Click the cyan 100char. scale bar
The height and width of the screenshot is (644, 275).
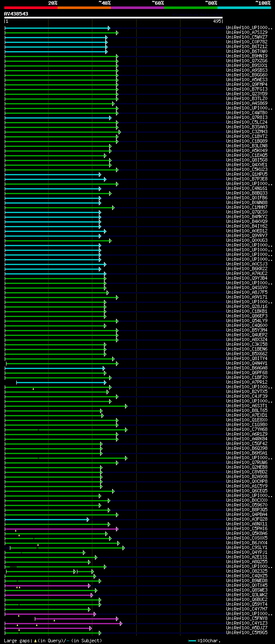click(x=192, y=641)
